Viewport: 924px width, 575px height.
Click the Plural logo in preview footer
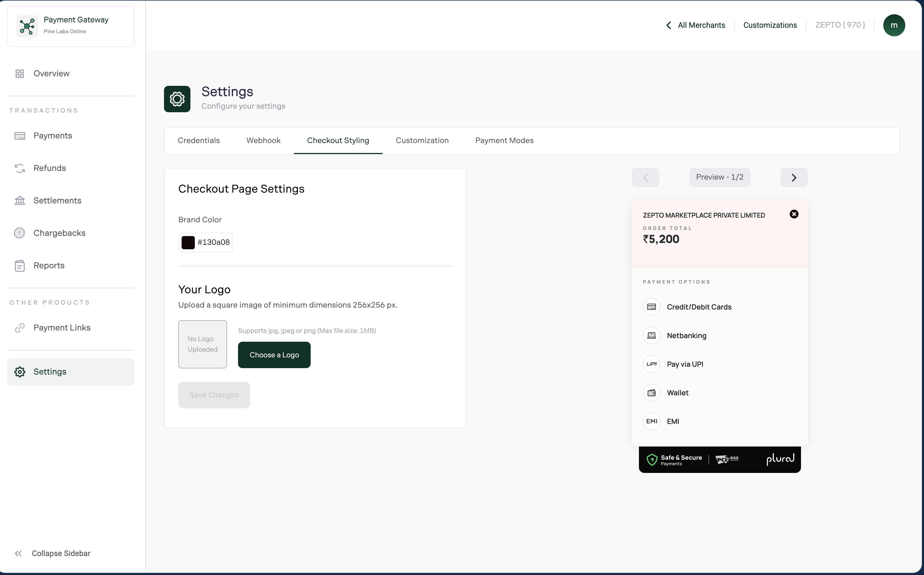point(780,459)
